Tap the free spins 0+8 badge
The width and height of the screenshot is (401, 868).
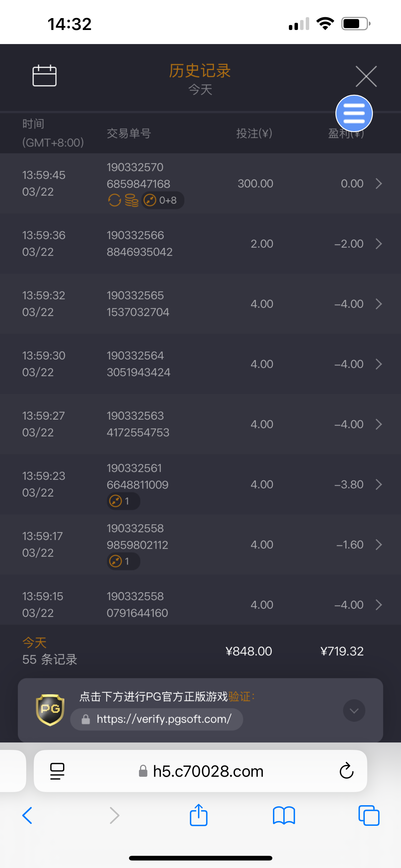coord(162,201)
